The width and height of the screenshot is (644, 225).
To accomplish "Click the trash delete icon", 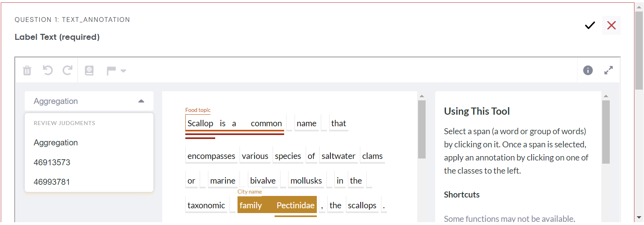I will click(27, 71).
